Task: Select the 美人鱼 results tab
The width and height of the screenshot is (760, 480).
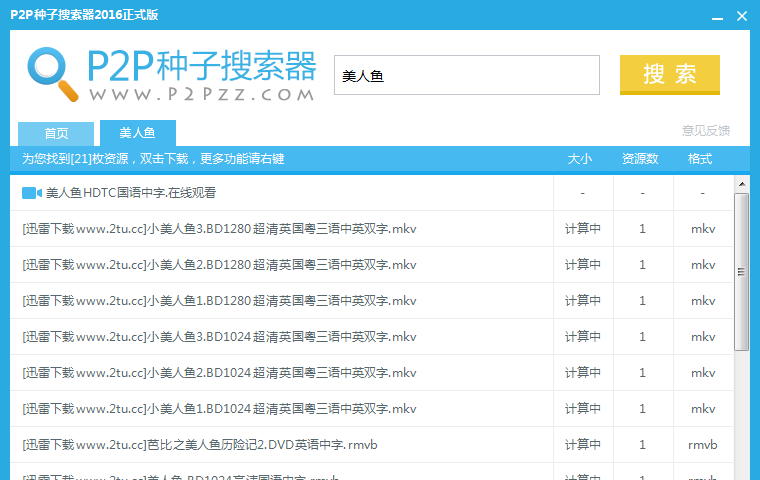Action: pos(138,133)
